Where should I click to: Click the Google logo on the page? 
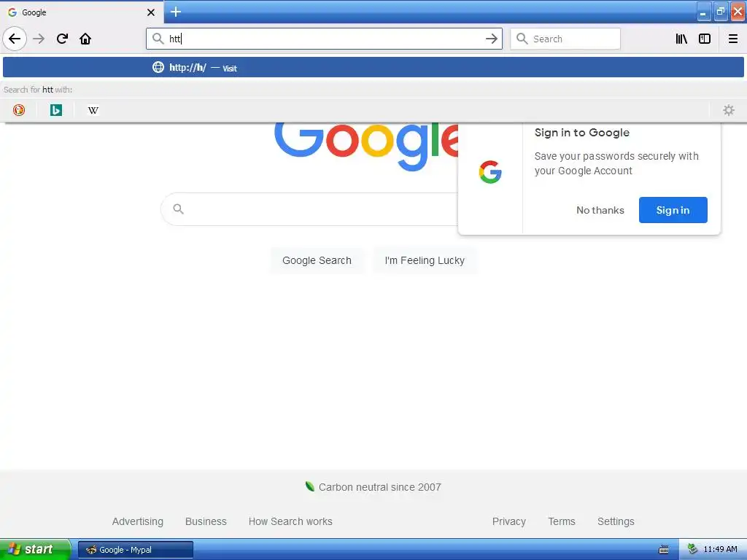[366, 145]
